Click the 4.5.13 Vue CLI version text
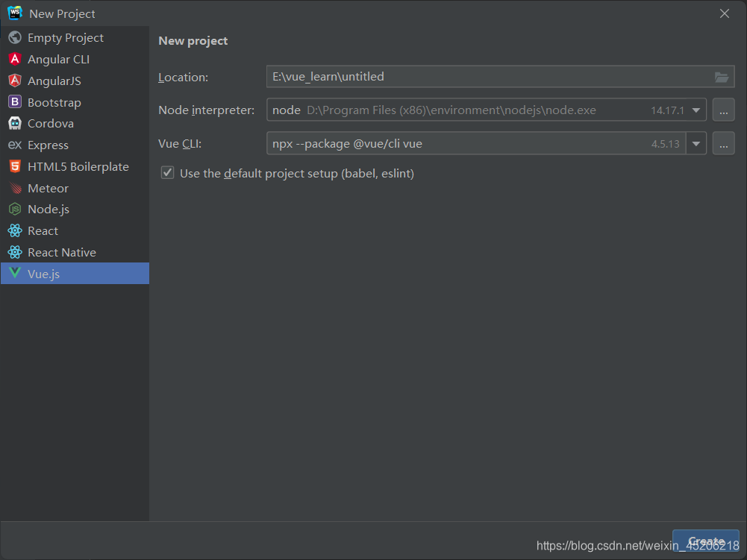The width and height of the screenshot is (747, 560). 665,144
